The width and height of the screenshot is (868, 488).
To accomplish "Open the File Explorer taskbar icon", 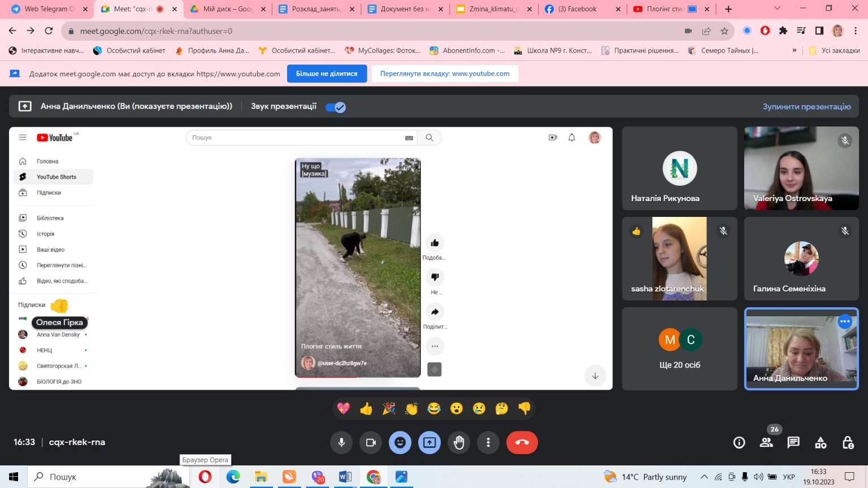I will (261, 477).
